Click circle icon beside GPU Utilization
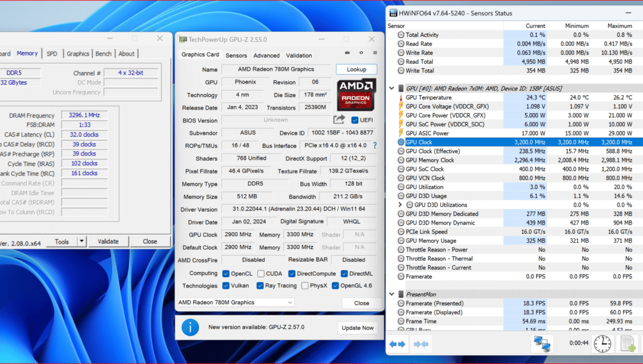643x364 pixels. [x=401, y=187]
